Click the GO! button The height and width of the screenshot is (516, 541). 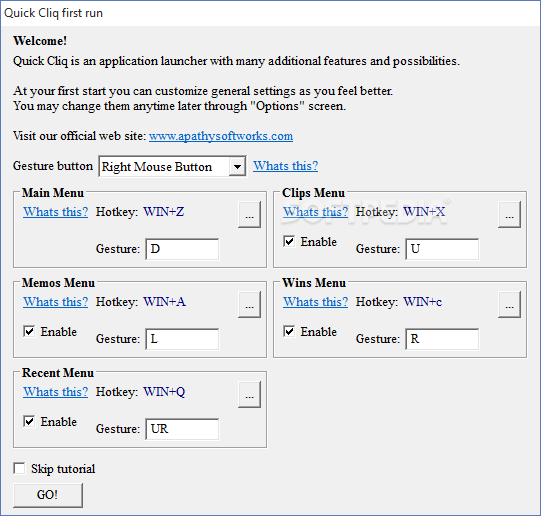[x=48, y=495]
